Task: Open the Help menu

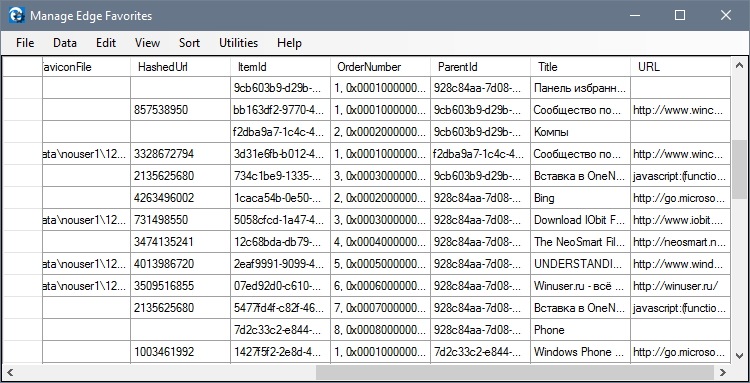Action: 289,43
